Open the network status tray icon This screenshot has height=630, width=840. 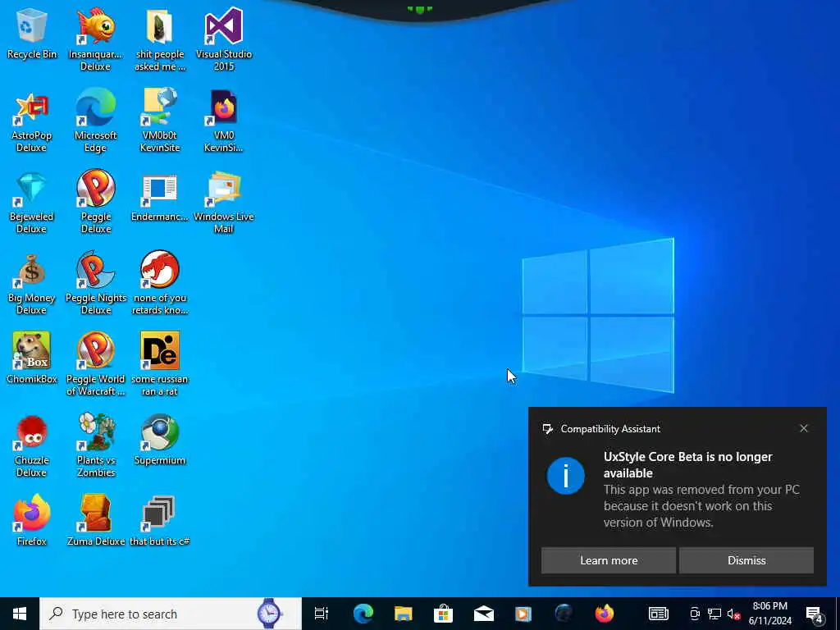714,614
